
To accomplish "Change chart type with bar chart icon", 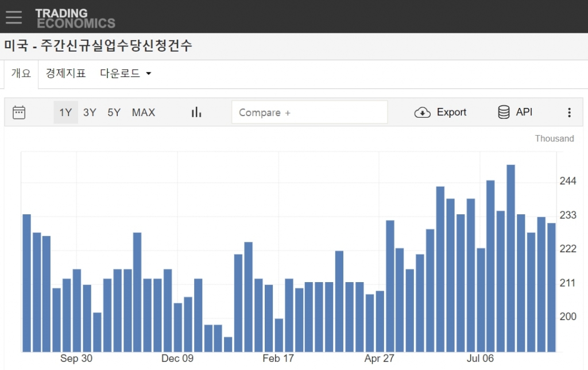I will 196,113.
